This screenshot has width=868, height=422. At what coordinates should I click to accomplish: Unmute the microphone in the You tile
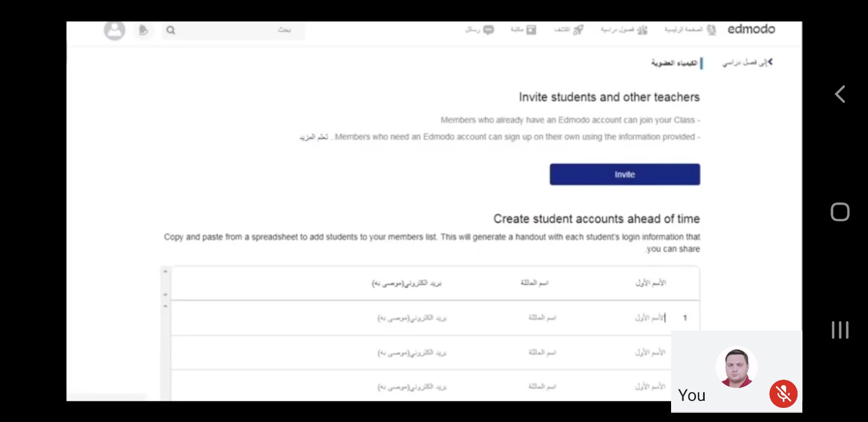(783, 394)
